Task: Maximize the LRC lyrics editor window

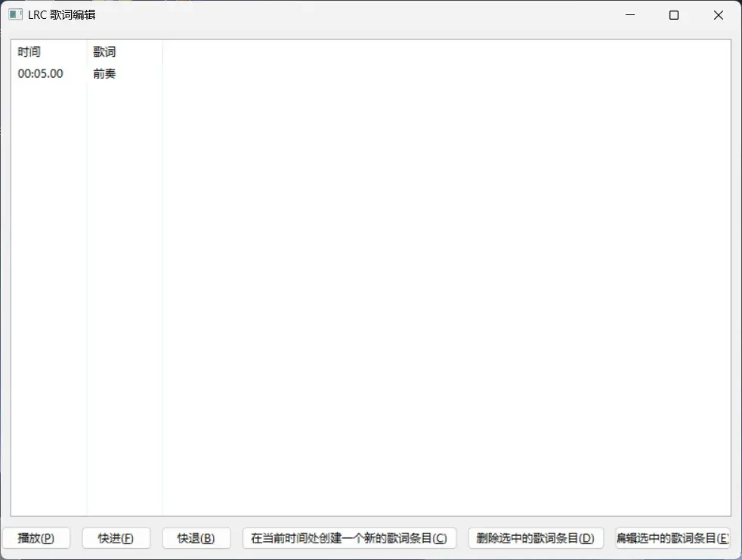Action: tap(673, 14)
